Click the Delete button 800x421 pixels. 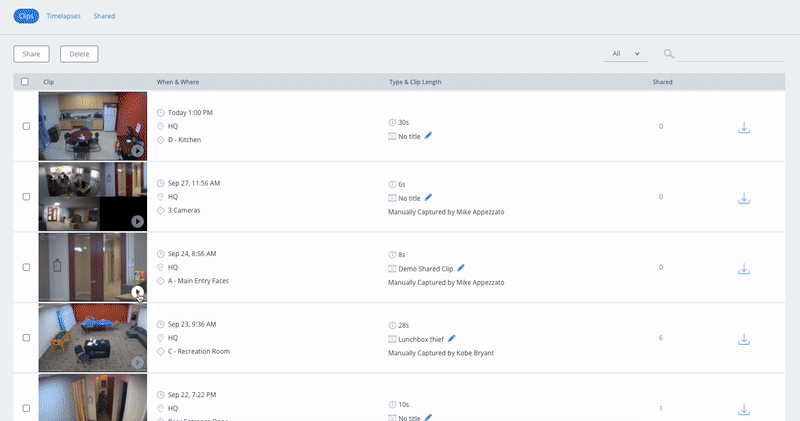pyautogui.click(x=79, y=54)
